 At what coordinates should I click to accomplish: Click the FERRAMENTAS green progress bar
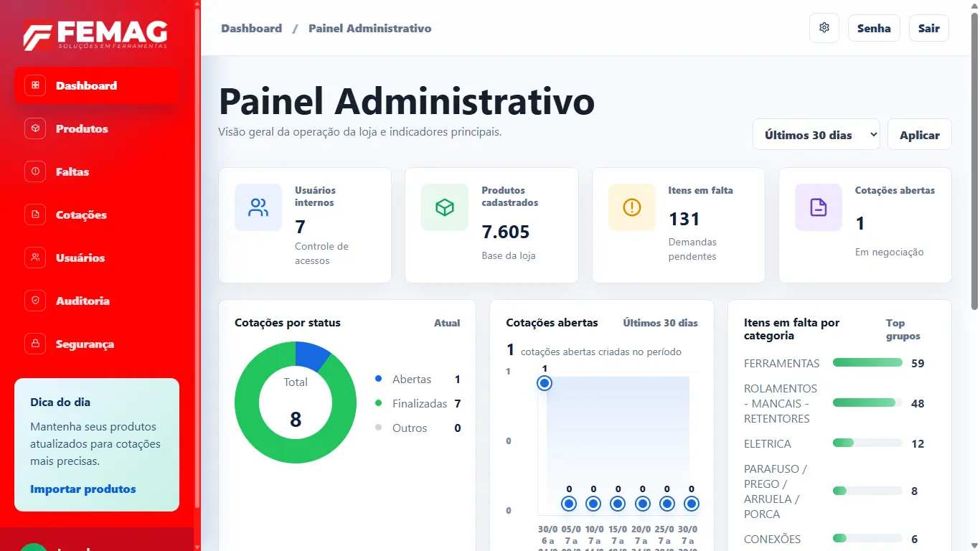tap(867, 363)
